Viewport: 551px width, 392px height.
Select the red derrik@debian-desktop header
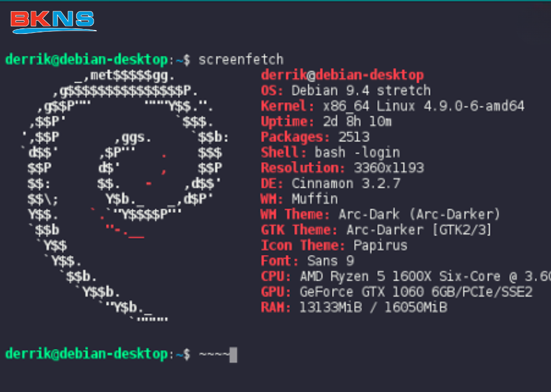tap(342, 75)
